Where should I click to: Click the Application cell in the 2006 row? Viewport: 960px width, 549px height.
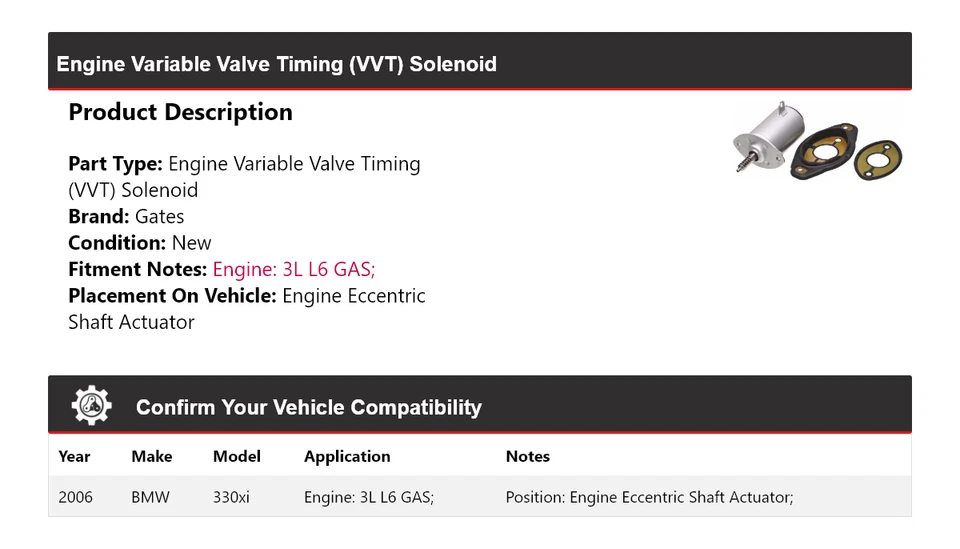[368, 497]
